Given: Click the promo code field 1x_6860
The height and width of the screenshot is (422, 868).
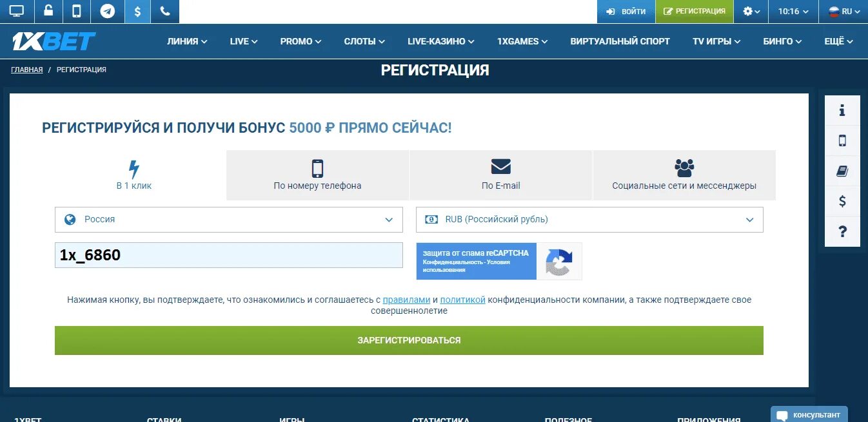Looking at the screenshot, I should coord(229,255).
